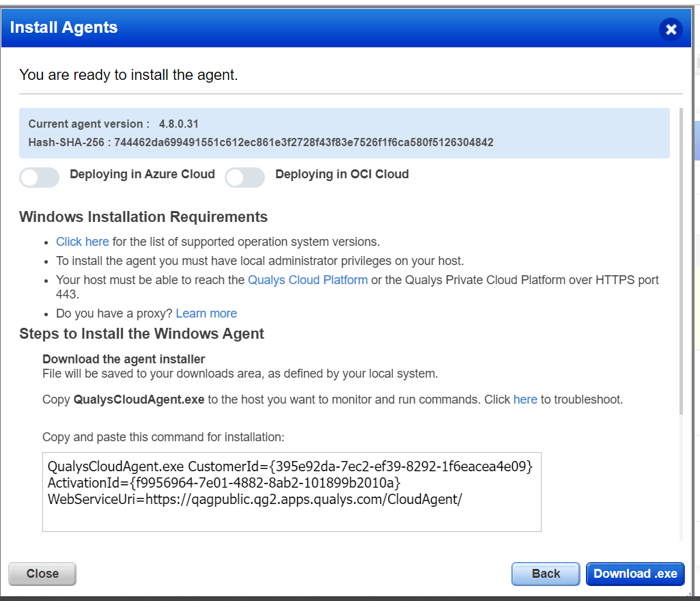Click the bold QualysCloudAgent.exe filename
700x601 pixels.
pyautogui.click(x=138, y=399)
